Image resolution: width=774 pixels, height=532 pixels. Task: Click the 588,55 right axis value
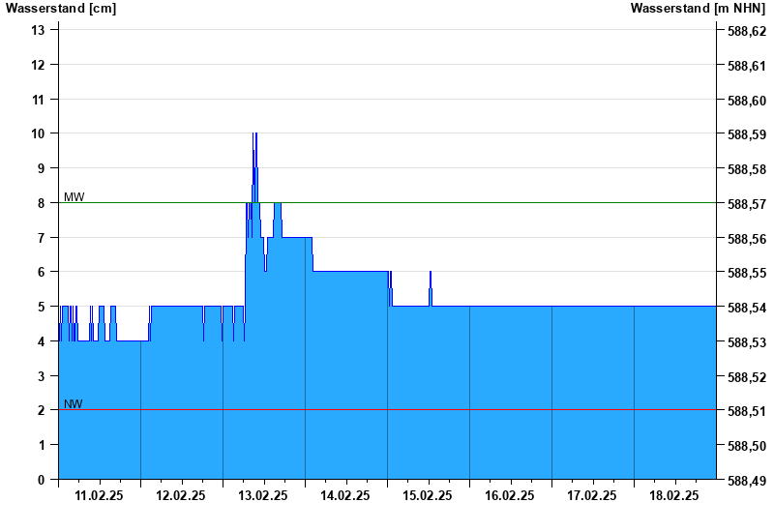747,273
